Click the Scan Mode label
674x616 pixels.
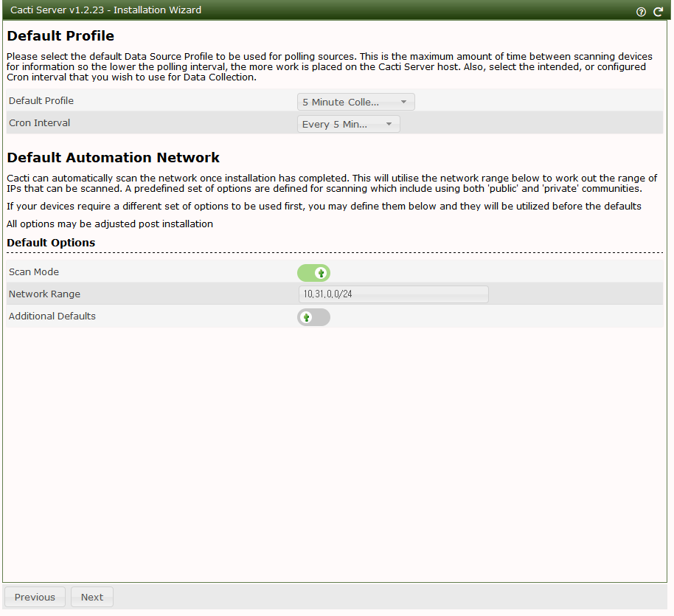pos(34,272)
